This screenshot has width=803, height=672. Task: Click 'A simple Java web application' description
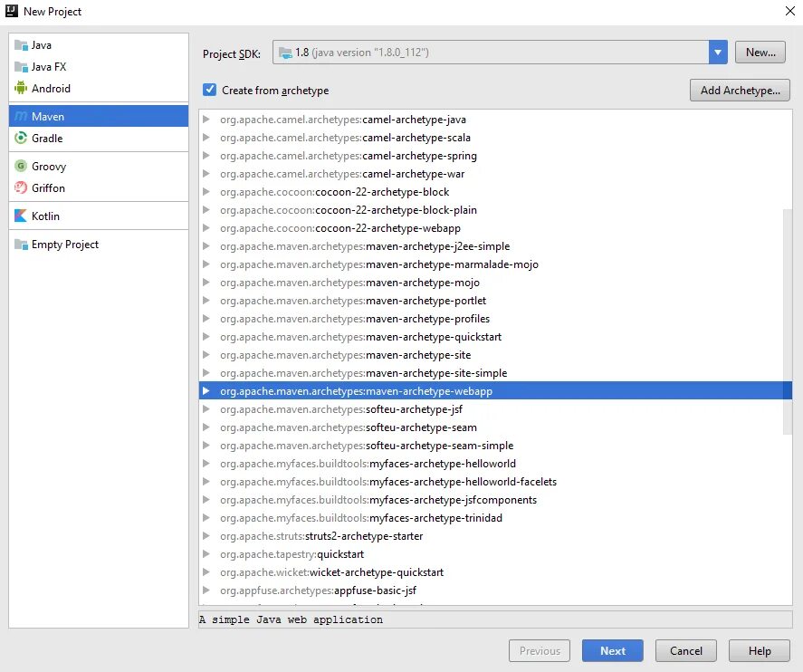(291, 619)
